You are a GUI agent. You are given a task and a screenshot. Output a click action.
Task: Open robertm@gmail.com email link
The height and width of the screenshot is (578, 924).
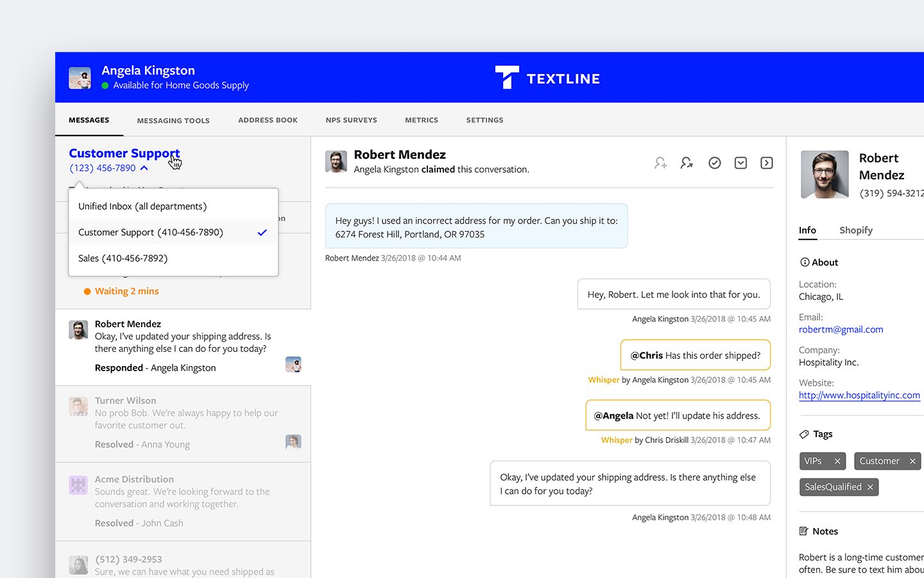[841, 329]
